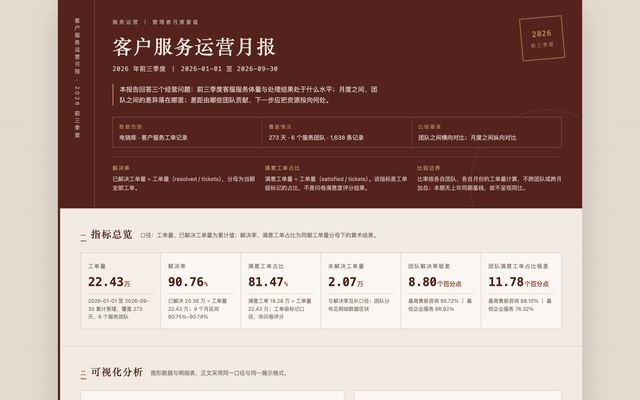Click the 管理者月度复盘 breadcrumb label
Image resolution: width=640 pixels, height=400 pixels.
175,22
